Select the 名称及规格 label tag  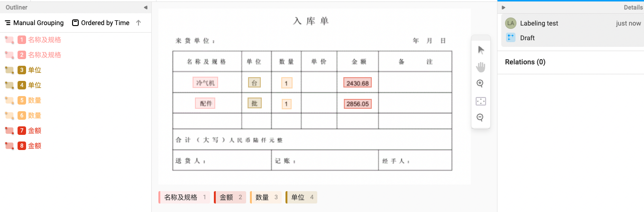184,197
